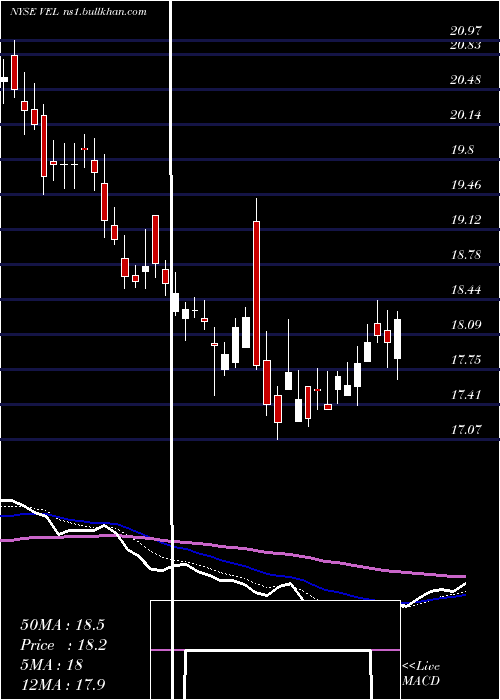Click the 20.83 price level label
Image resolution: width=500 pixels, height=700 pixels.
pos(466,45)
